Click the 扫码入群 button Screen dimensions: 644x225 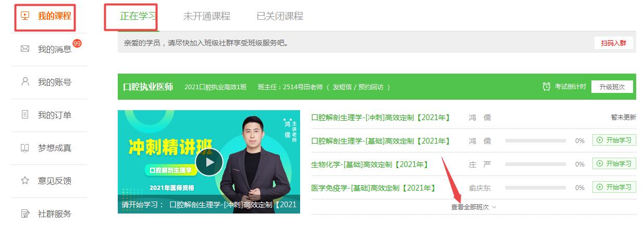(613, 43)
